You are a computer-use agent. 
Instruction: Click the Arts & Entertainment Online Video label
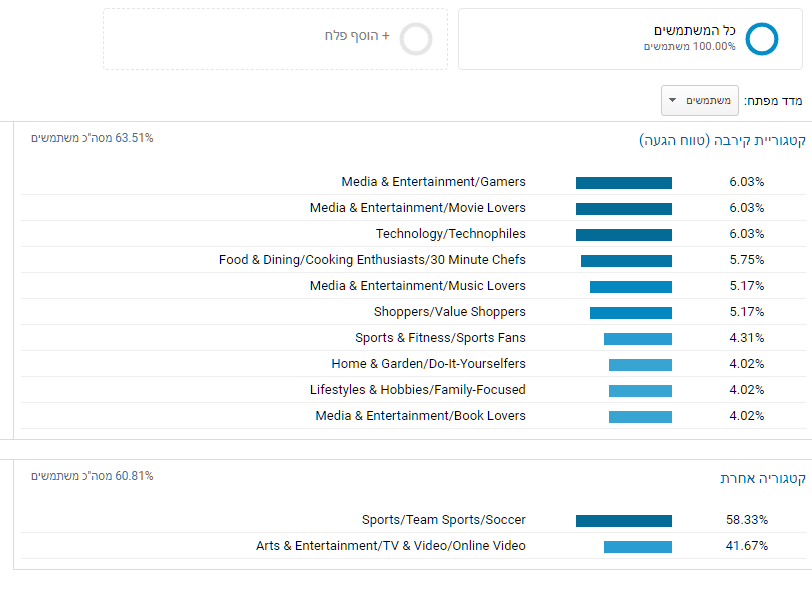390,546
